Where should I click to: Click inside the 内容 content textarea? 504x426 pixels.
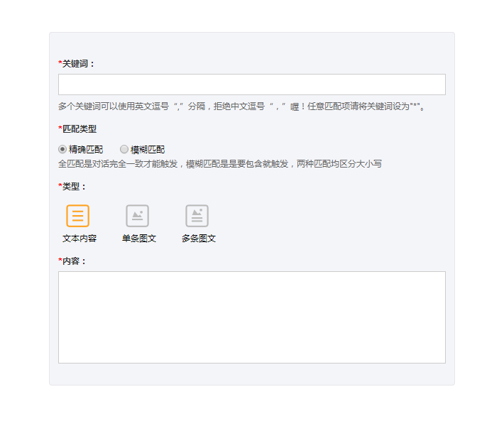tap(251, 317)
